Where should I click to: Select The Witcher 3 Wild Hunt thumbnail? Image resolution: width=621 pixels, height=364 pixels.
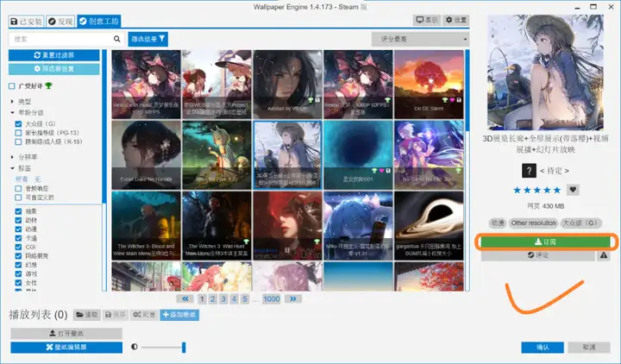click(x=216, y=226)
